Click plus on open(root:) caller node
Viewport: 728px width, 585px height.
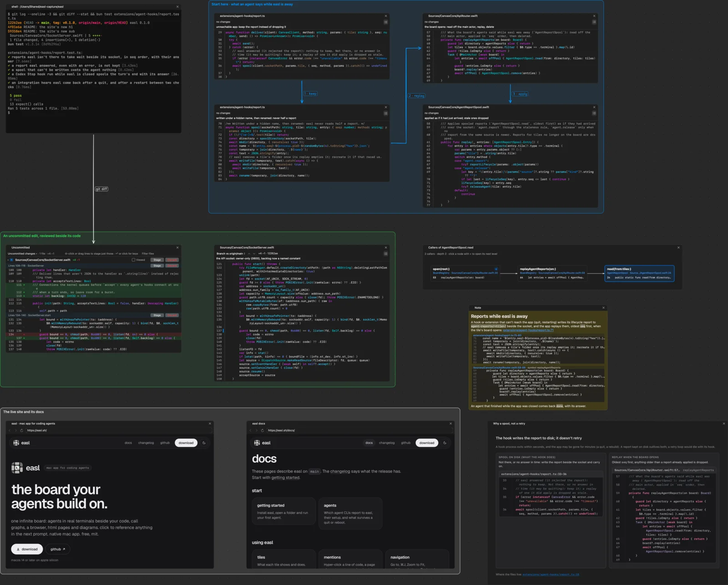click(496, 269)
